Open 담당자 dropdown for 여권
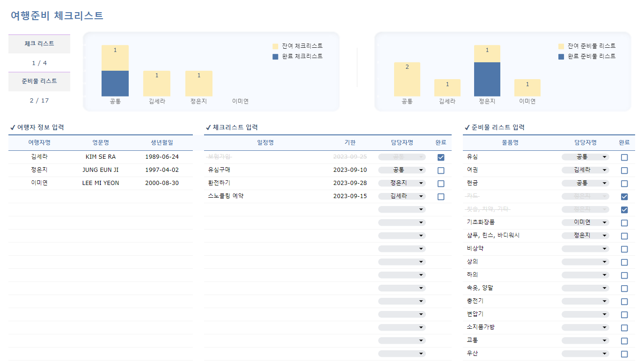The width and height of the screenshot is (644, 362). pos(585,170)
